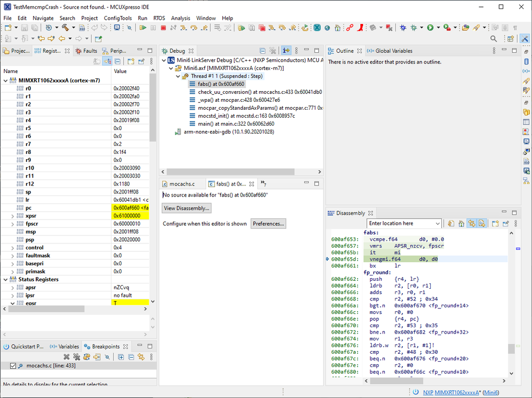
Task: Remove selected breakpoint with gray X icon
Action: click(x=67, y=356)
